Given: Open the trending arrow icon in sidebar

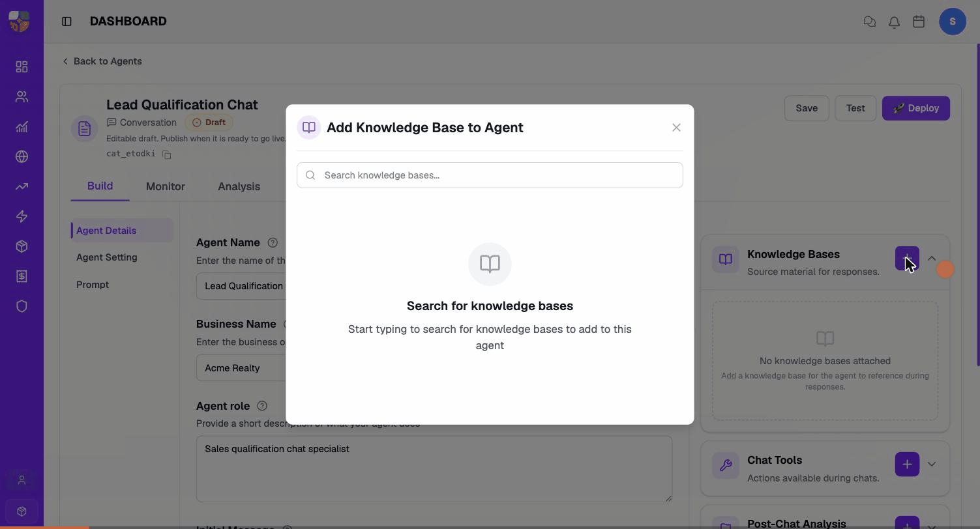Looking at the screenshot, I should point(22,187).
